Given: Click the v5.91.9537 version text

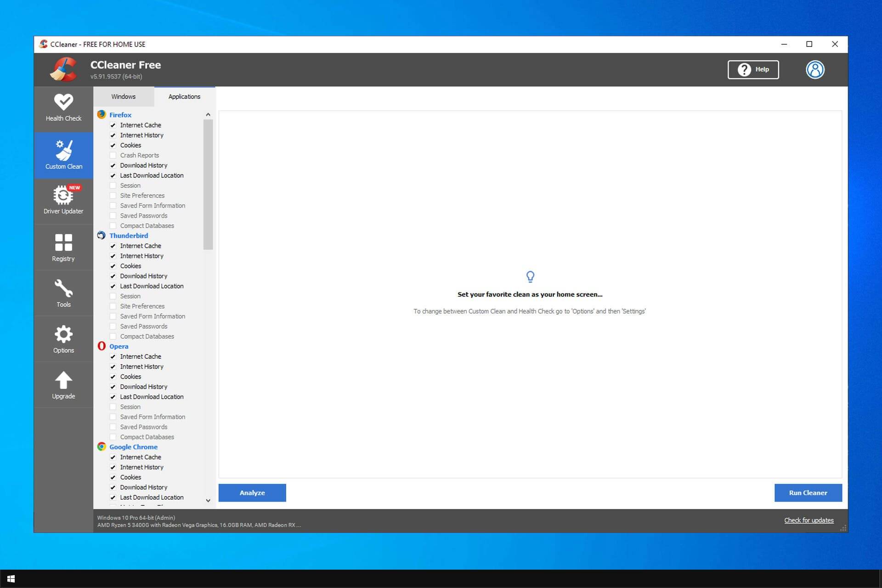Looking at the screenshot, I should [116, 77].
